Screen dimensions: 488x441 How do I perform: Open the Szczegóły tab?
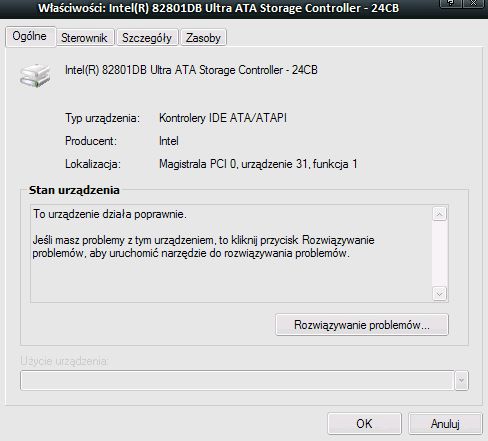coord(147,37)
